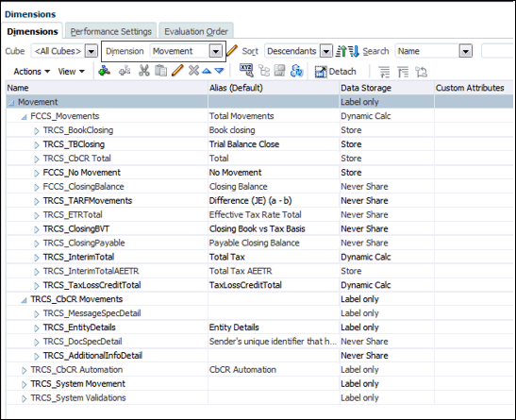This screenshot has height=420, width=516.
Task: Switch to the Evaluation Order tab
Action: (196, 31)
